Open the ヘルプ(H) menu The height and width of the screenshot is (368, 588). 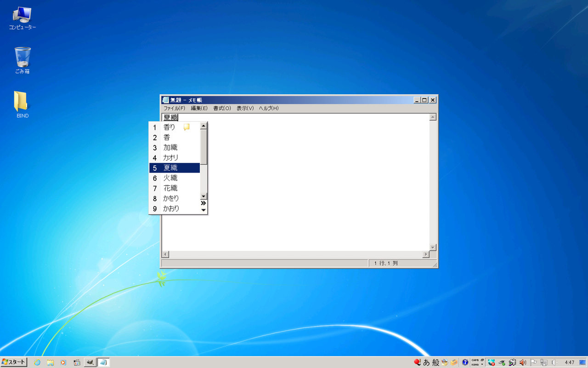(269, 108)
